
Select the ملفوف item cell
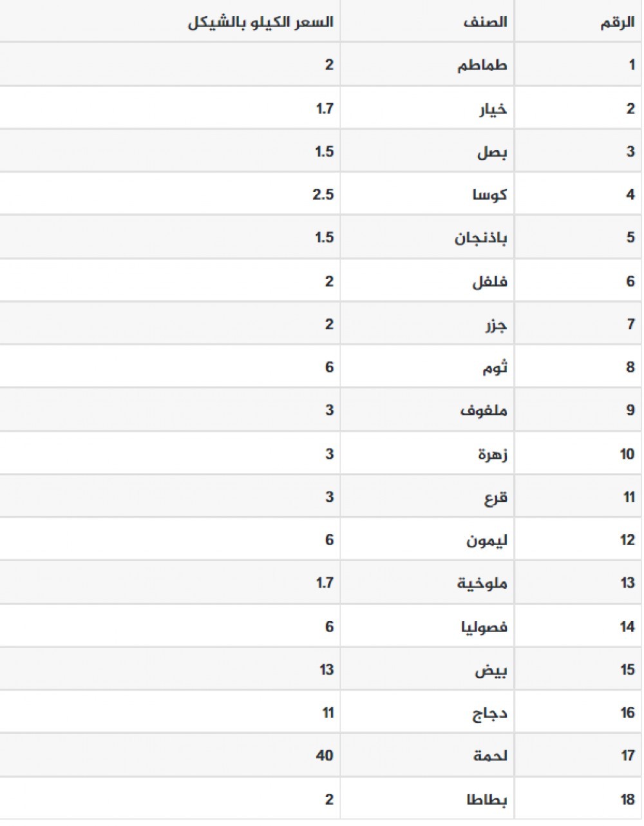click(x=483, y=410)
